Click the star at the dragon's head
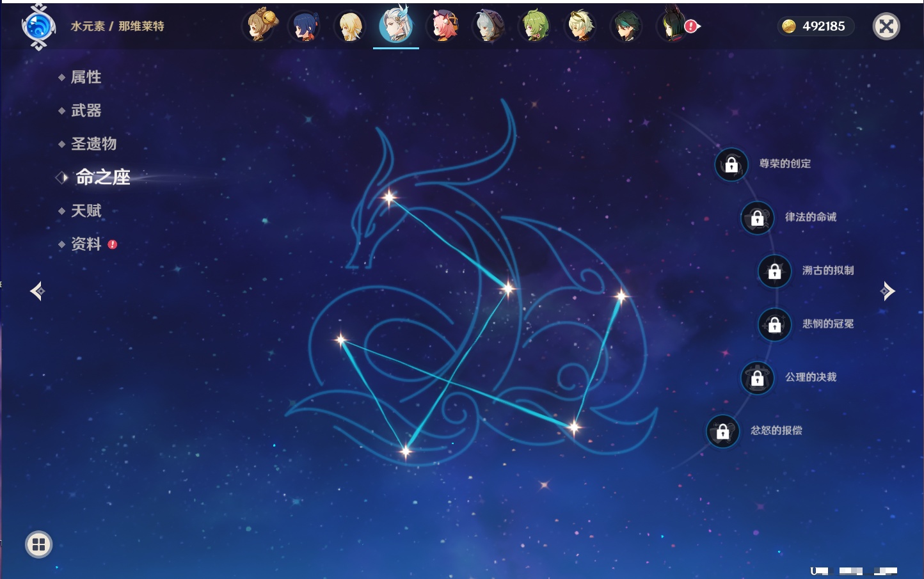Screen dimensions: 924x579 pyautogui.click(x=389, y=198)
